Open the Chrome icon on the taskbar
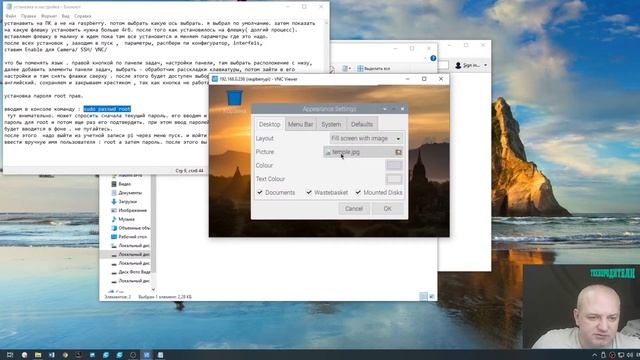 [65, 355]
